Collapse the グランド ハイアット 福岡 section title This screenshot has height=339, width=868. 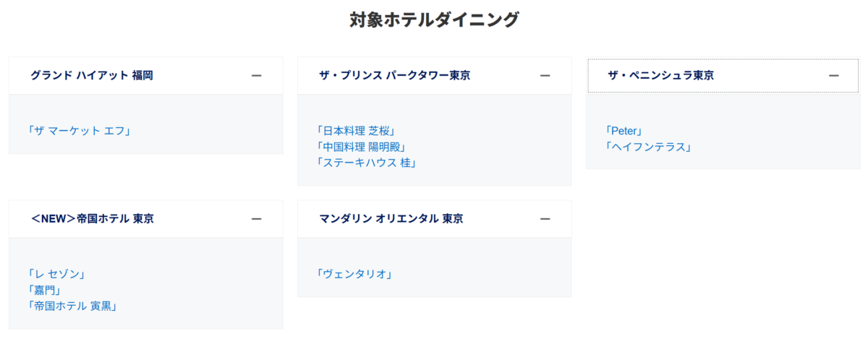coord(92,75)
